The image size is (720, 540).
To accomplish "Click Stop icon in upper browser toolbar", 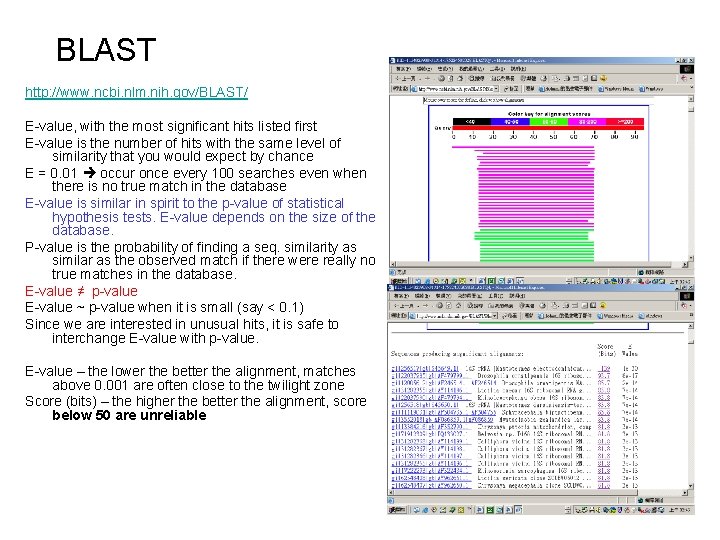I will (441, 79).
